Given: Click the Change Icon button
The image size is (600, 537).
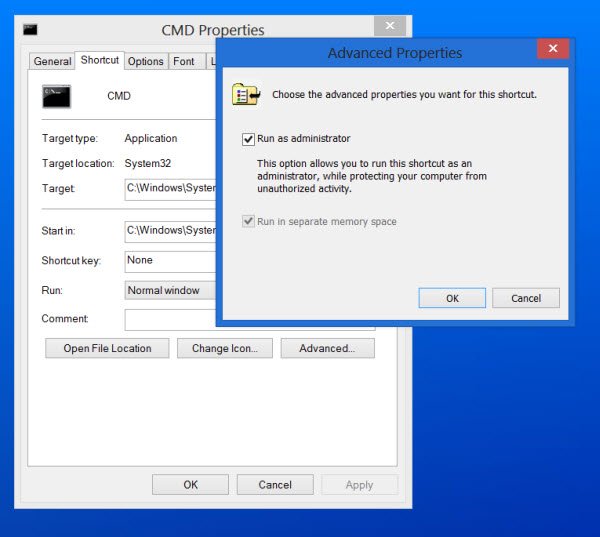Looking at the screenshot, I should click(x=225, y=348).
